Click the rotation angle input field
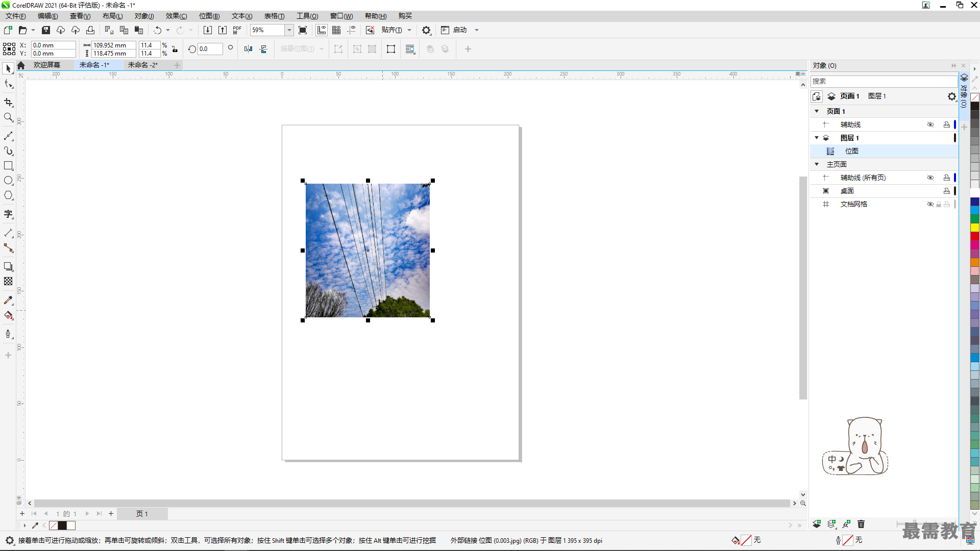980x551 pixels. [210, 49]
